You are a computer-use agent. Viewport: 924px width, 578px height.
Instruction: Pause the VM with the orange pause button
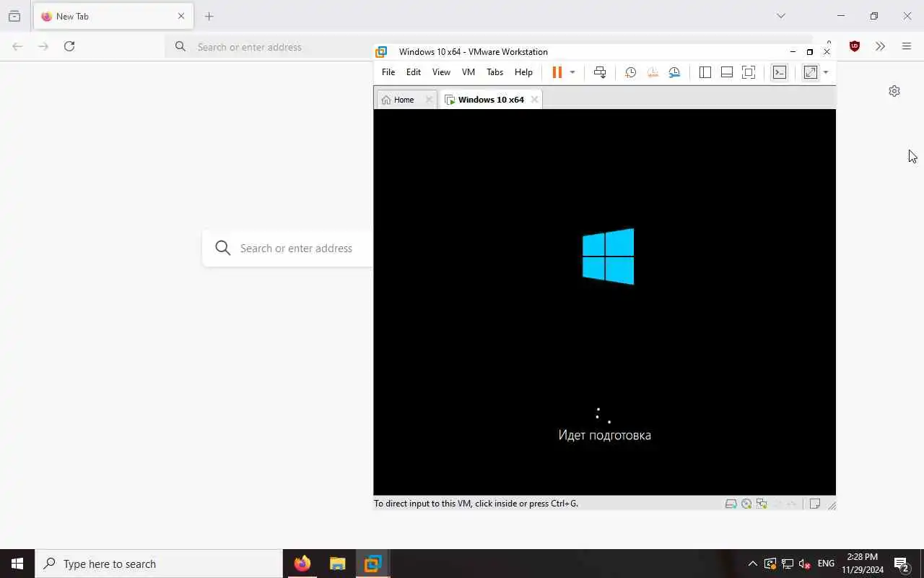pyautogui.click(x=557, y=72)
